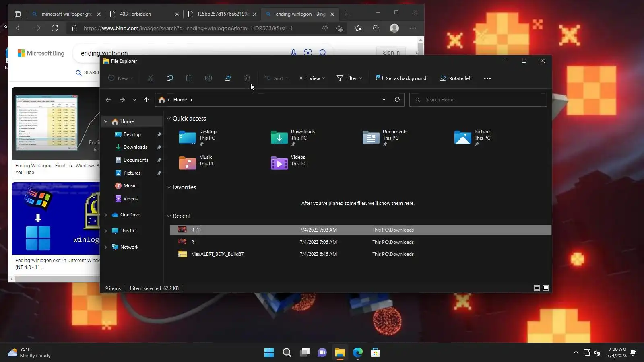Viewport: 644px width, 362px height.
Task: Expand This PC in the navigation pane
Action: tap(106, 231)
